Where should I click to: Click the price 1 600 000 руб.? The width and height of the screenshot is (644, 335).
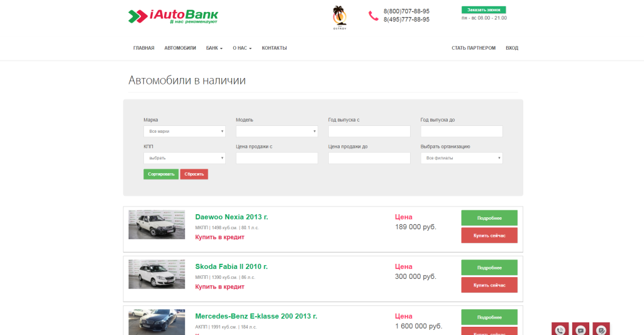tap(418, 326)
